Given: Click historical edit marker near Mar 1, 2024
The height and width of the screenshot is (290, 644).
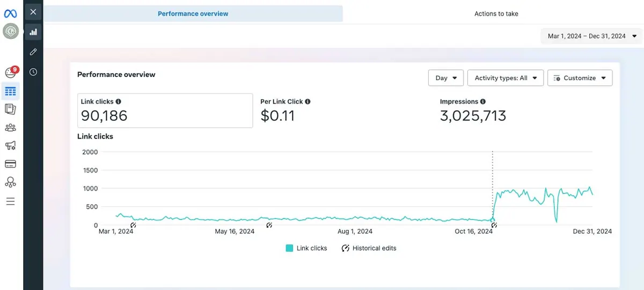Looking at the screenshot, I should (133, 226).
